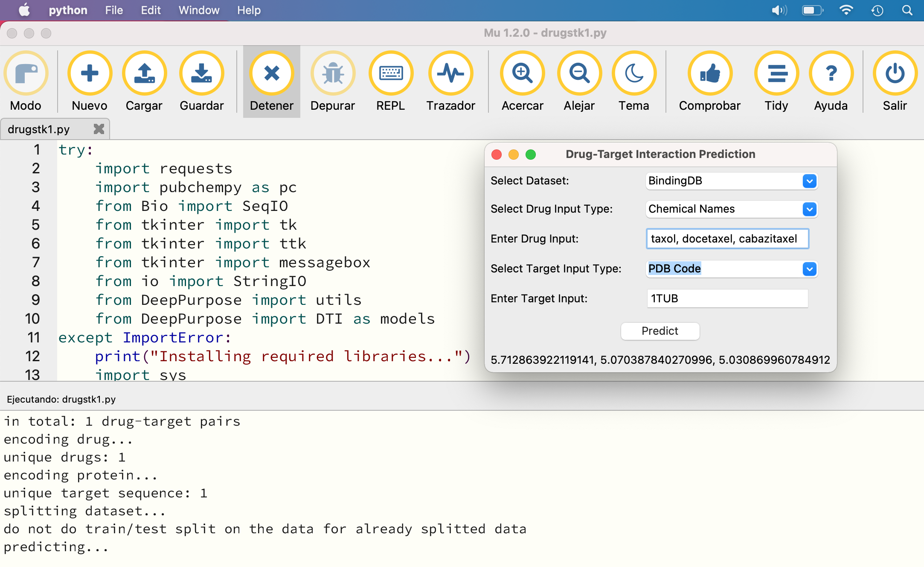Close the drugstk1.py tab
The image size is (924, 567).
pos(99,129)
